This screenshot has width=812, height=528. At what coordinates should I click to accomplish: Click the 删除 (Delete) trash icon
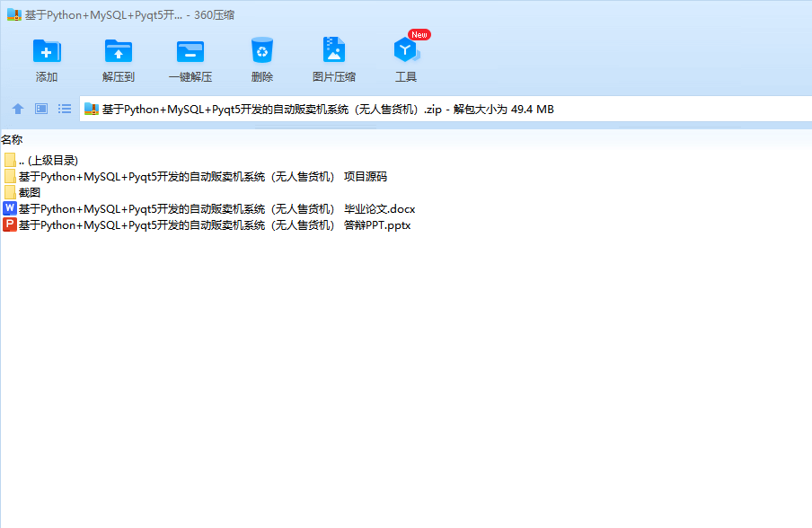click(262, 50)
